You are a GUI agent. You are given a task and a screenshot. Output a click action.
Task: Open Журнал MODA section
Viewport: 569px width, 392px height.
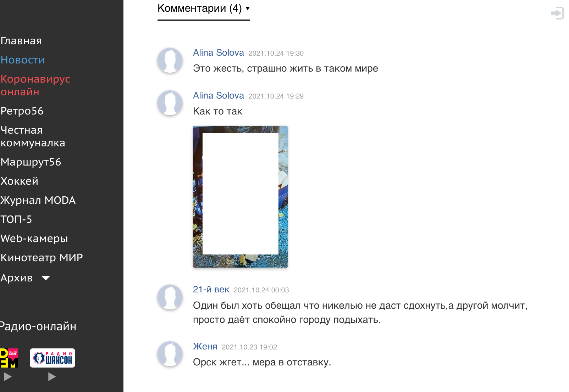(38, 200)
